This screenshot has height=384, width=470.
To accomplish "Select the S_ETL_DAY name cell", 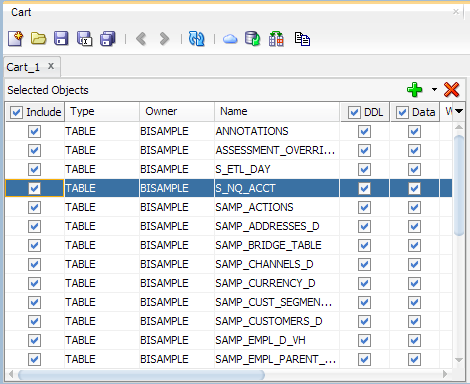I will (x=277, y=169).
